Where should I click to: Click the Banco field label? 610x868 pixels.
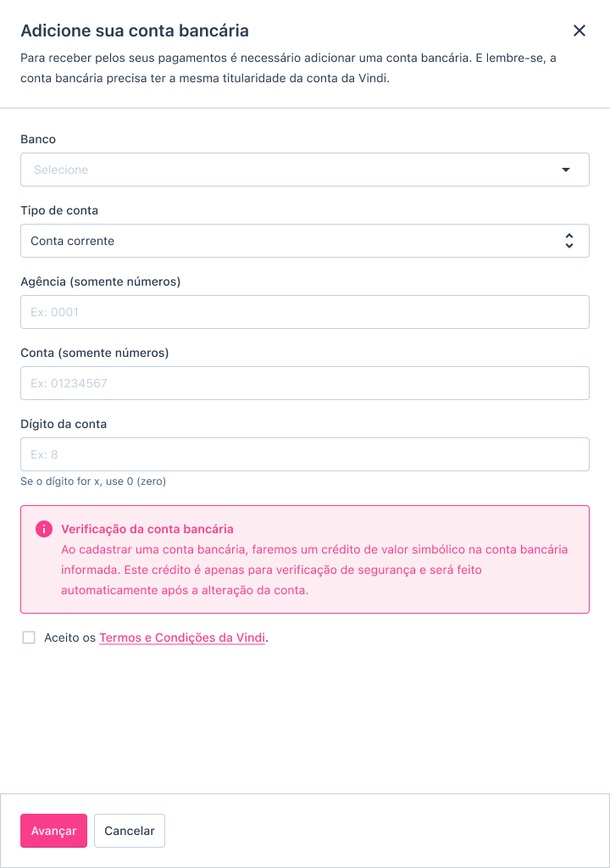tap(38, 139)
